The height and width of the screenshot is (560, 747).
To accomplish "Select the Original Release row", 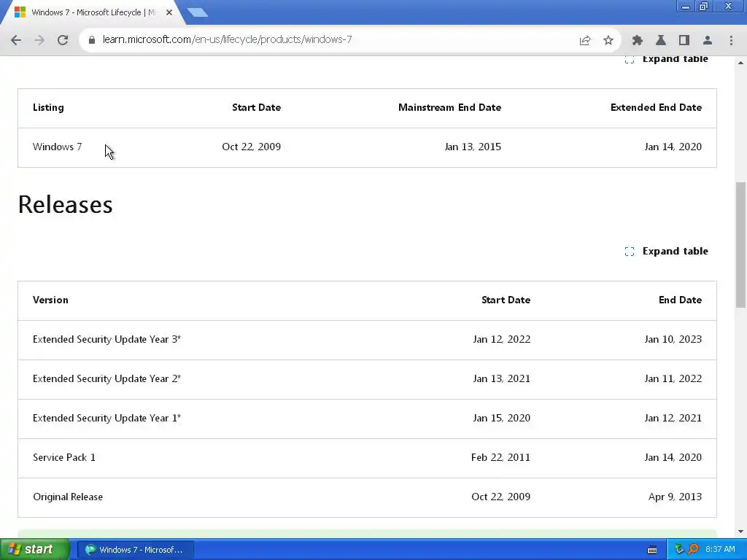I will [368, 497].
